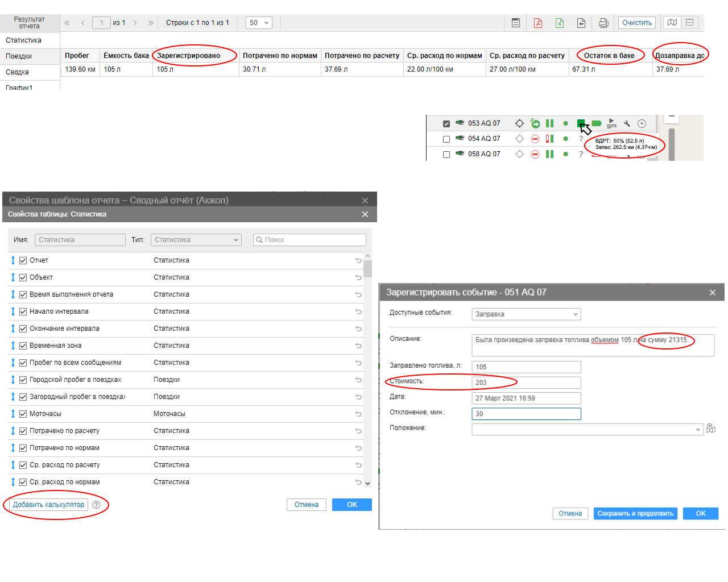Click the Стоимость input field

526,383
